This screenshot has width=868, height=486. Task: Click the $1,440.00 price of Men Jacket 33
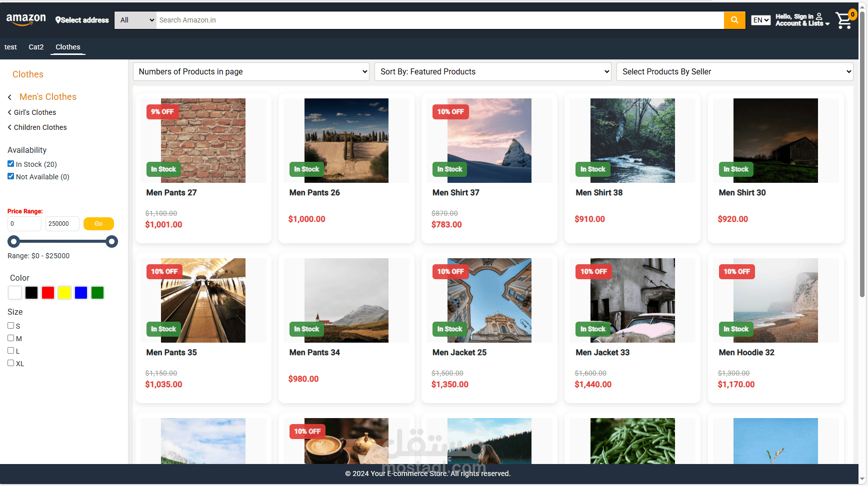click(593, 385)
